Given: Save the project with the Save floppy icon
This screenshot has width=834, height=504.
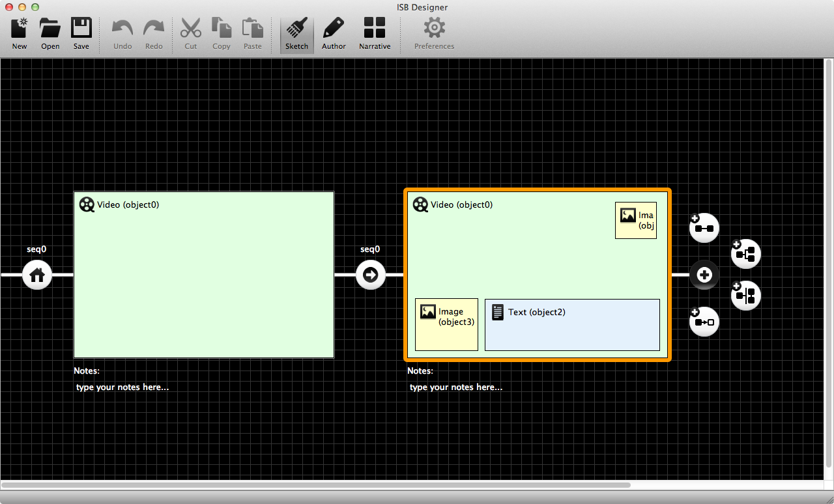Looking at the screenshot, I should click(81, 28).
